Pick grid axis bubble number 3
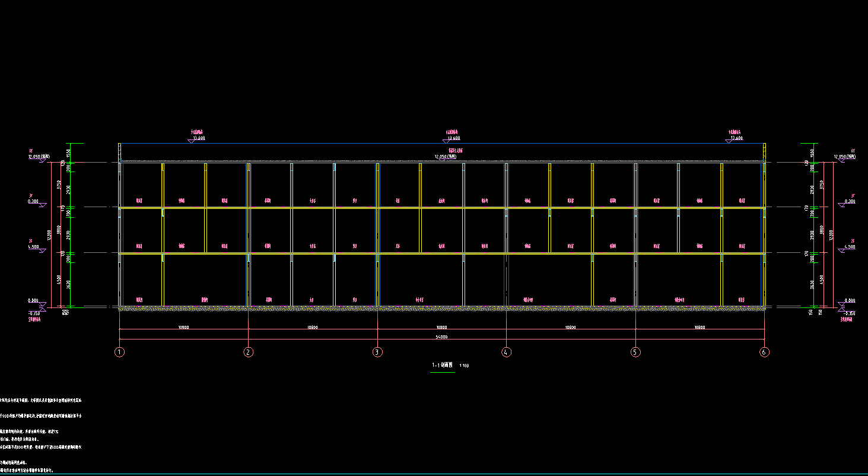Screen dimensions: 868x476 pyautogui.click(x=377, y=352)
